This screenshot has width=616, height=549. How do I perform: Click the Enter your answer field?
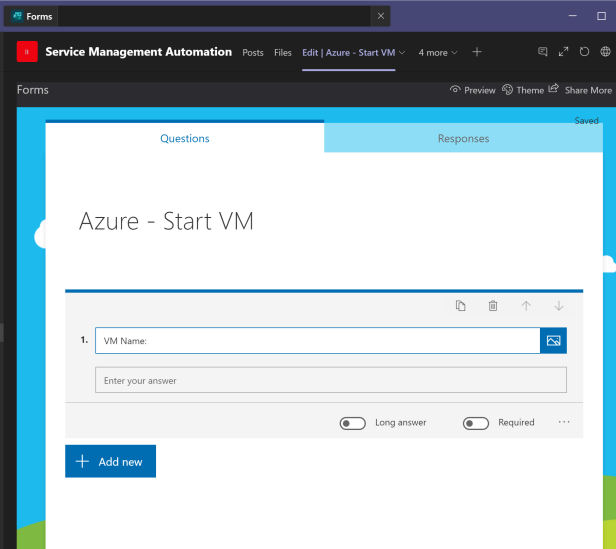331,380
